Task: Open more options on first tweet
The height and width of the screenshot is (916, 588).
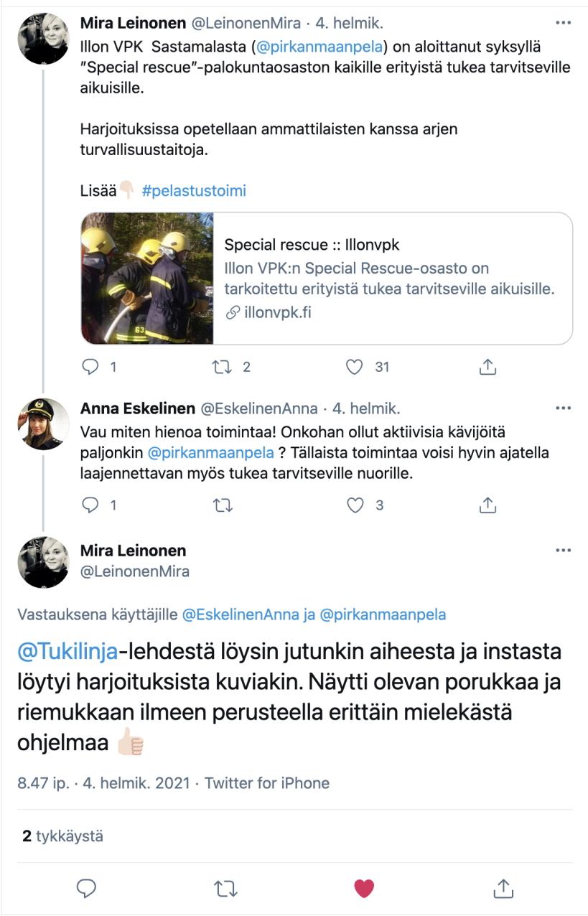Action: pos(564,23)
